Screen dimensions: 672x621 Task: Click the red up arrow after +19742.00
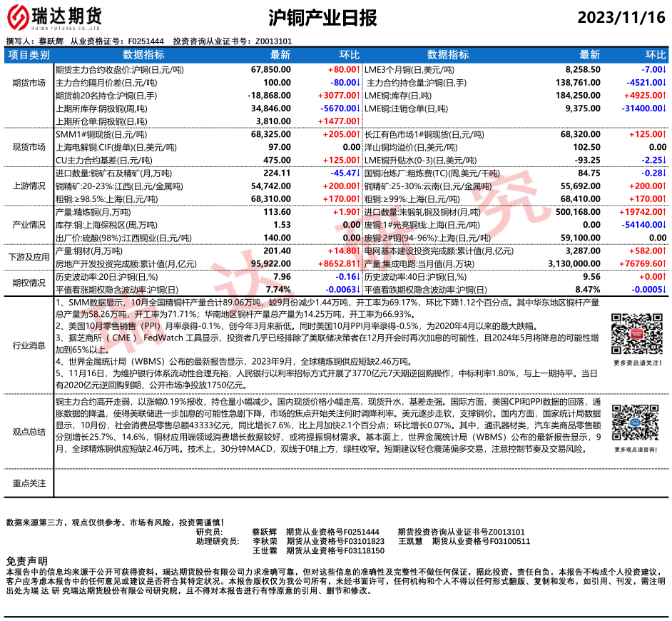tap(664, 212)
